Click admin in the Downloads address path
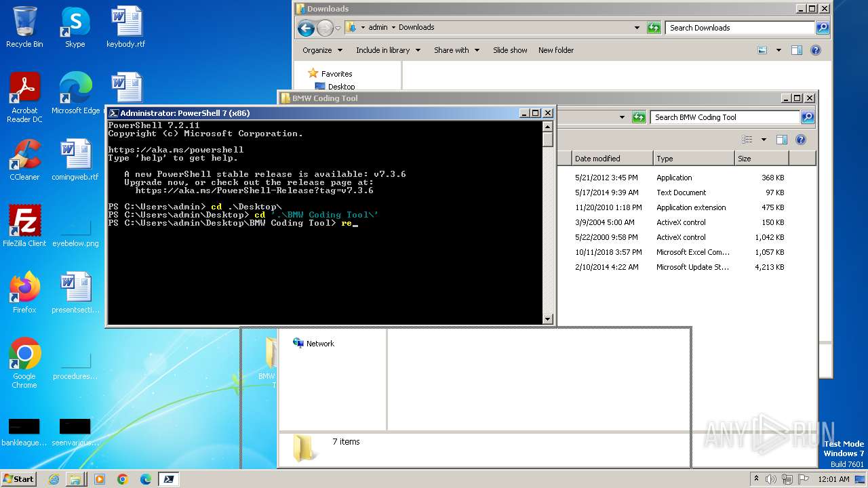Viewport: 868px width, 488px height. click(378, 28)
